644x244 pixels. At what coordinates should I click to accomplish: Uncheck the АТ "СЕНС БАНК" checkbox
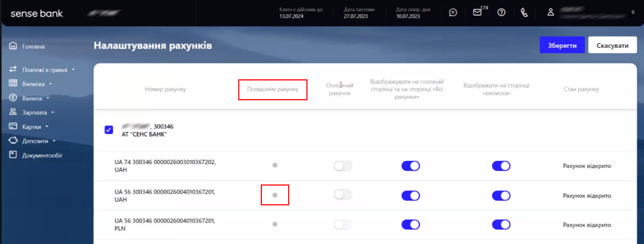pos(109,130)
